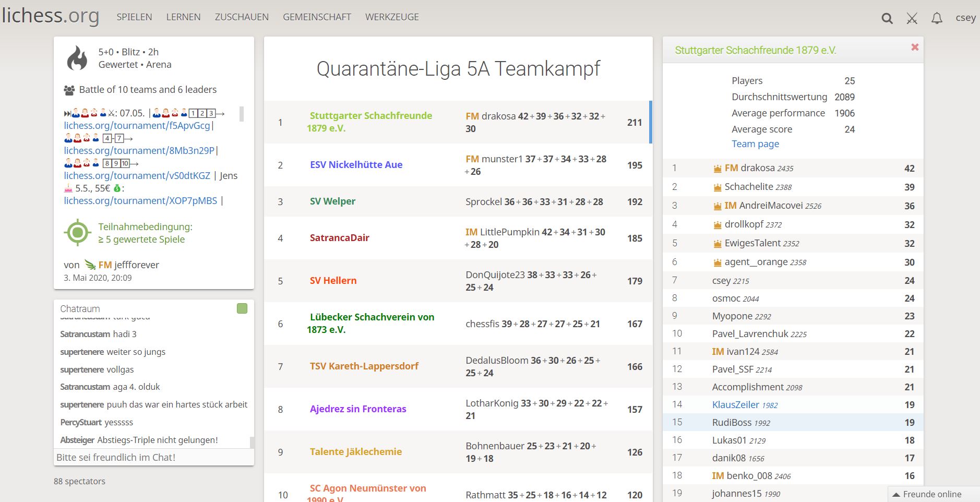
Task: Open the SPIELEN menu
Action: (134, 17)
